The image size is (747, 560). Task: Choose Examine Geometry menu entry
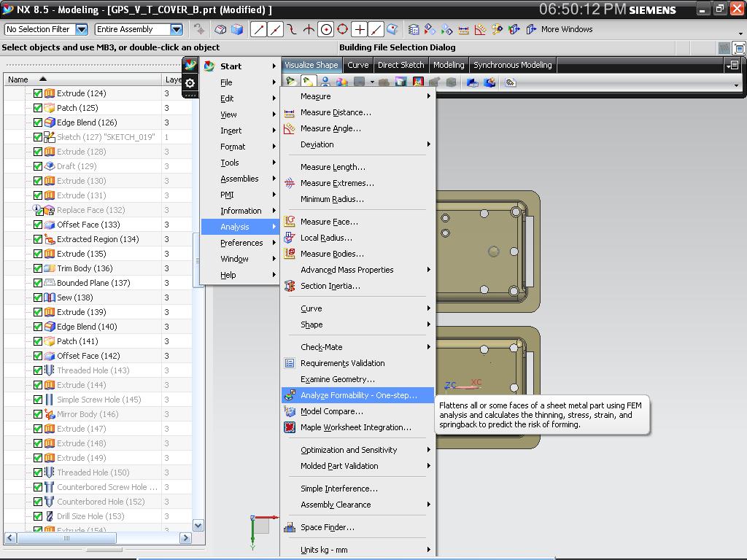(357, 379)
